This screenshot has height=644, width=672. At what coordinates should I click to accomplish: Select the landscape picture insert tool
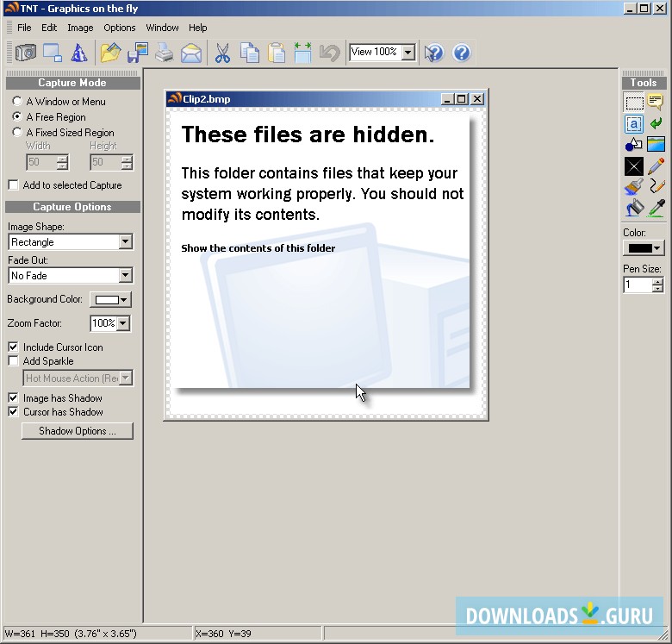[x=656, y=145]
